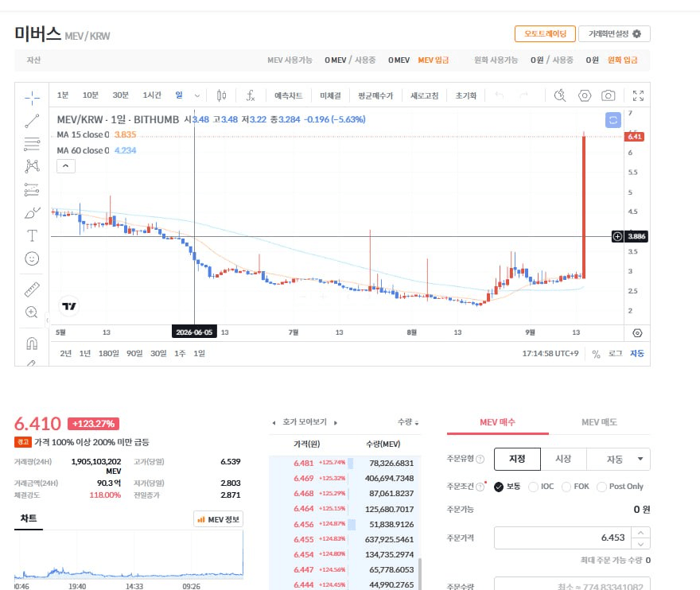Screen dimensions: 700x590
Task: Toggle the magnet snap mode
Action: pyautogui.click(x=32, y=344)
